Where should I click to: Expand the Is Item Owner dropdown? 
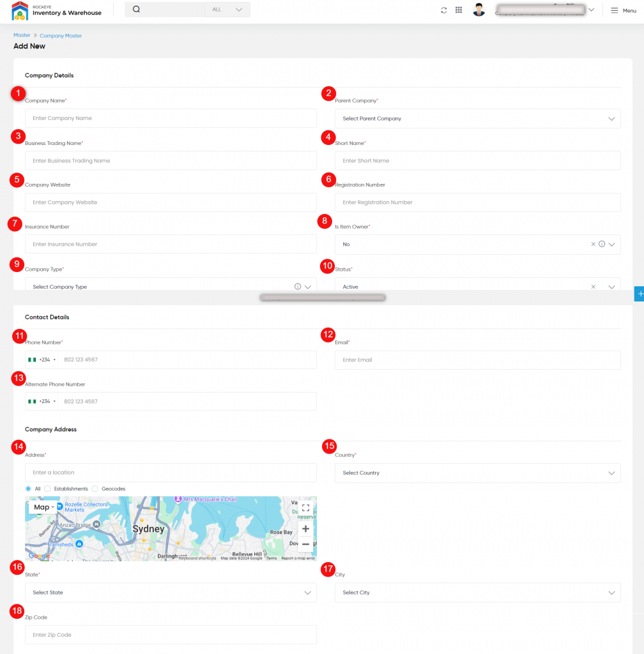611,245
